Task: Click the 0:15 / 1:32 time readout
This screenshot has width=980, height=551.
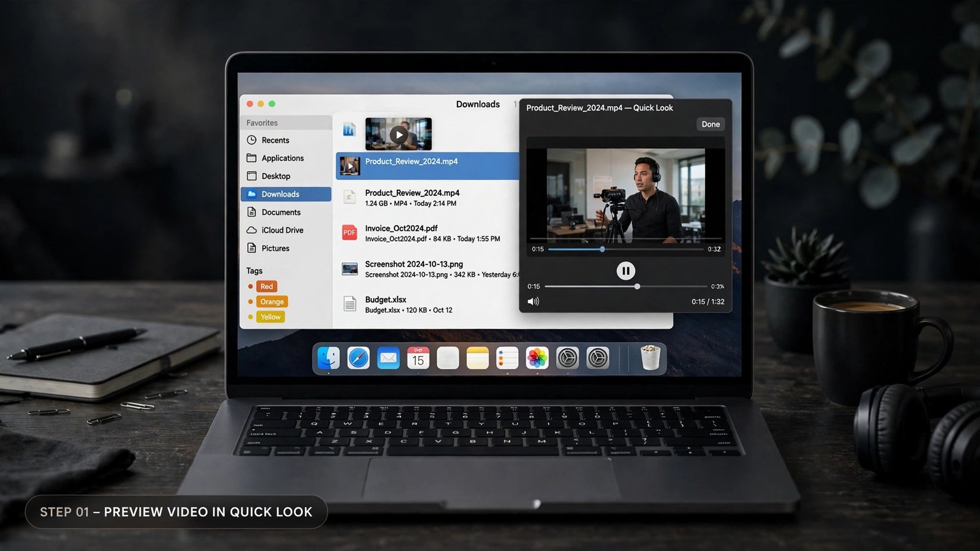Action: pyautogui.click(x=708, y=302)
